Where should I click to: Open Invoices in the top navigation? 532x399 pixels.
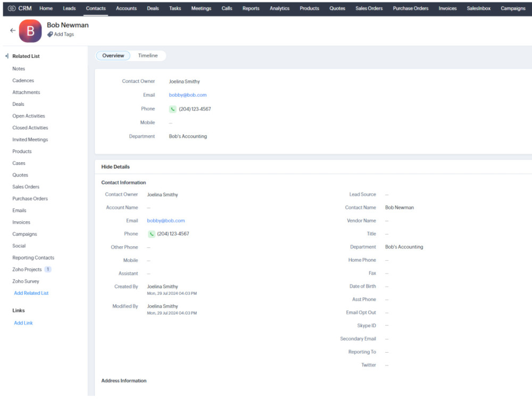[x=447, y=8]
